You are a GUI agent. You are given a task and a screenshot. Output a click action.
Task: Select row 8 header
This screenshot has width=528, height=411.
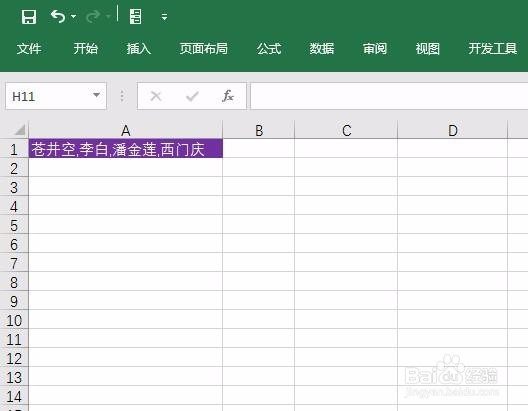point(14,282)
